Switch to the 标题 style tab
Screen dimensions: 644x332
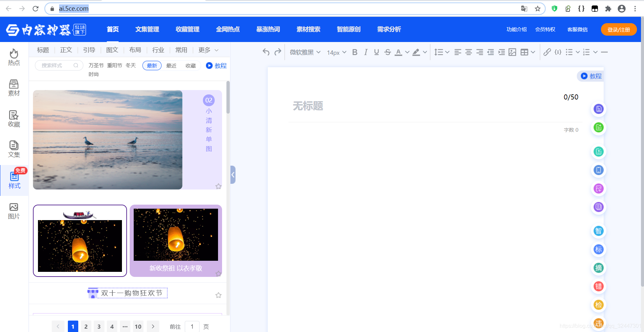pyautogui.click(x=43, y=50)
